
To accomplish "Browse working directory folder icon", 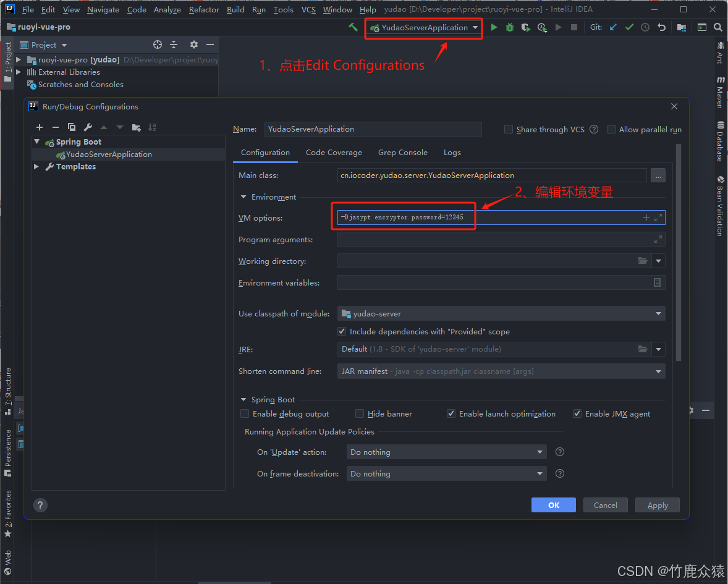I will click(643, 261).
